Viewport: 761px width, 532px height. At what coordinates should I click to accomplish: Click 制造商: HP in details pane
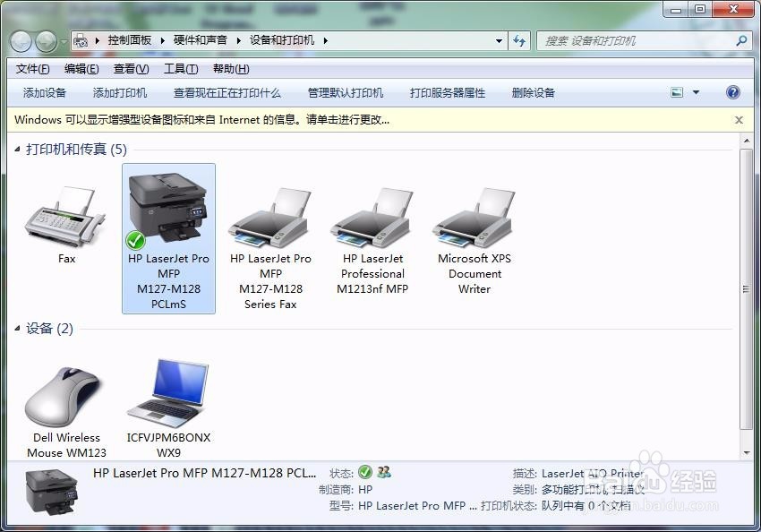345,489
